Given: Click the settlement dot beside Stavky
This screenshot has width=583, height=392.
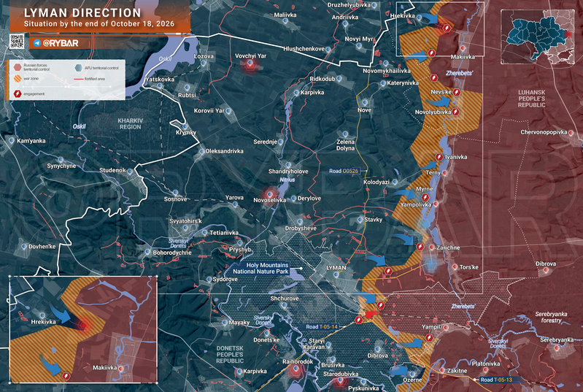Looking at the screenshot, I should click(x=360, y=220).
